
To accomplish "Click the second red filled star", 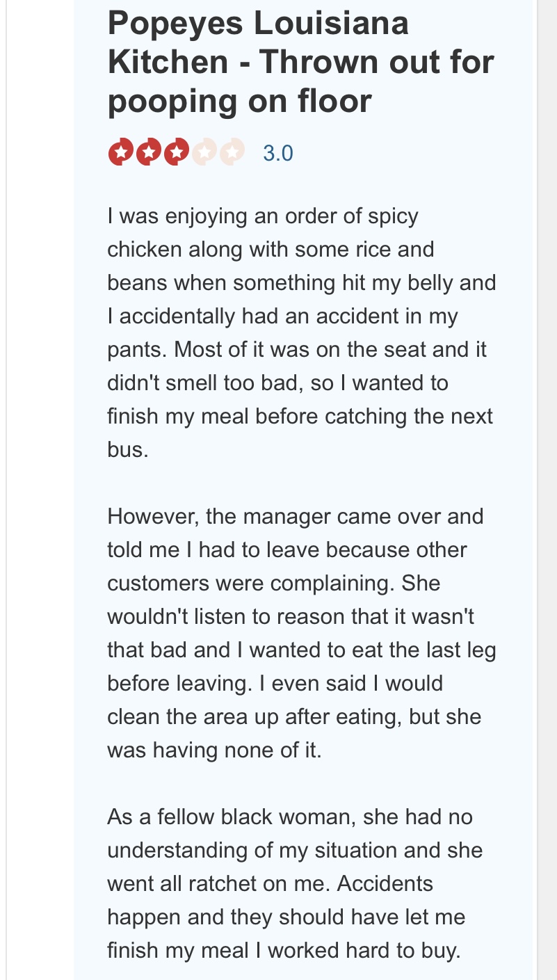I will click(149, 152).
